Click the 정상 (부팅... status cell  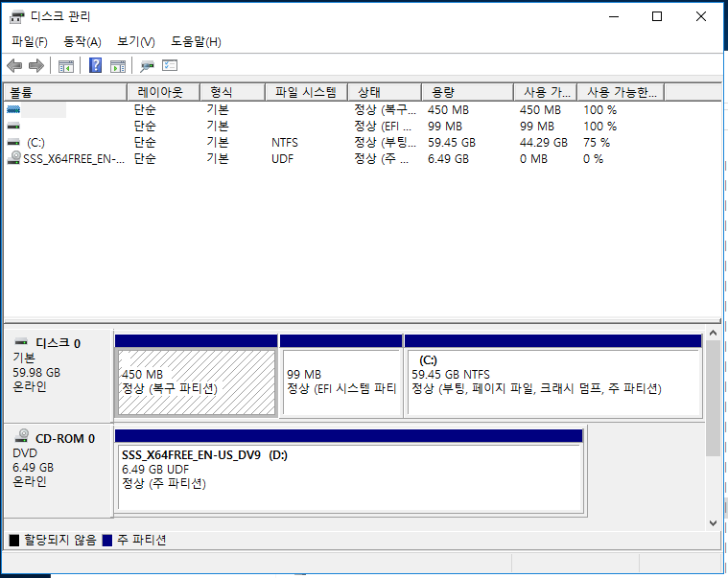pos(385,143)
